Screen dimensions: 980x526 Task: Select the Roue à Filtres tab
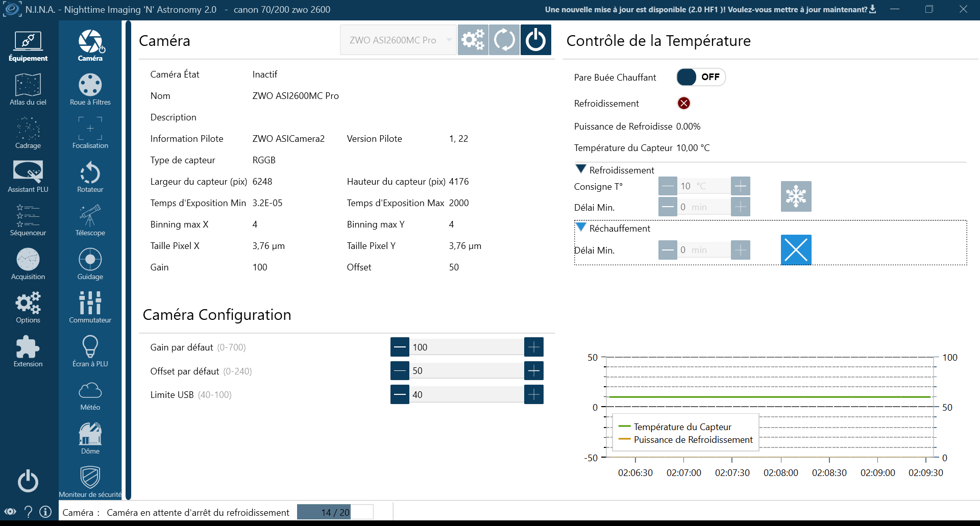90,89
